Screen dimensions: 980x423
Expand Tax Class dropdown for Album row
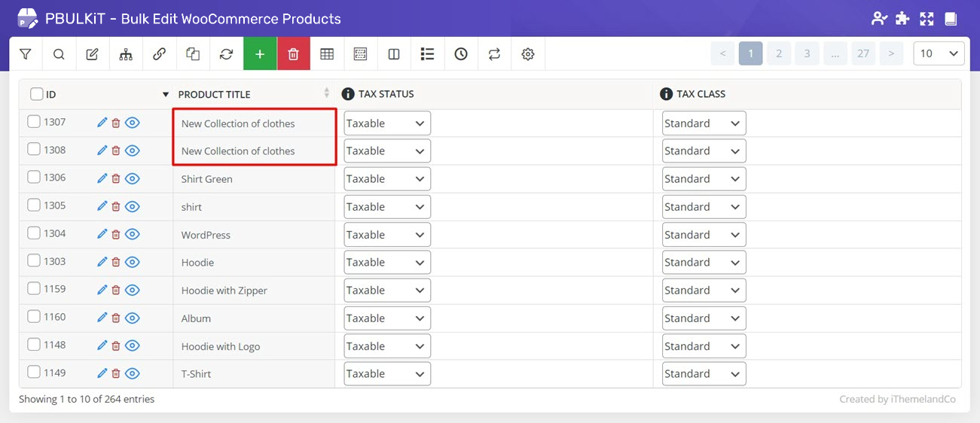[x=704, y=318]
